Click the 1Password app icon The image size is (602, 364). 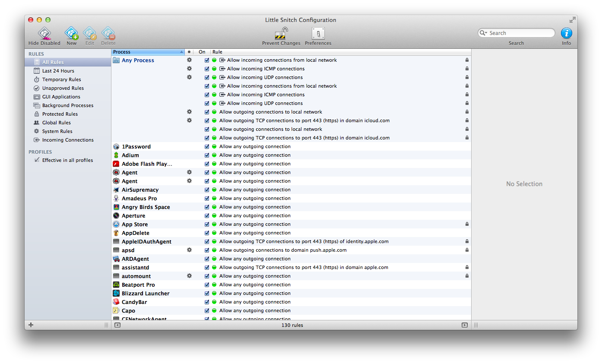click(x=116, y=146)
